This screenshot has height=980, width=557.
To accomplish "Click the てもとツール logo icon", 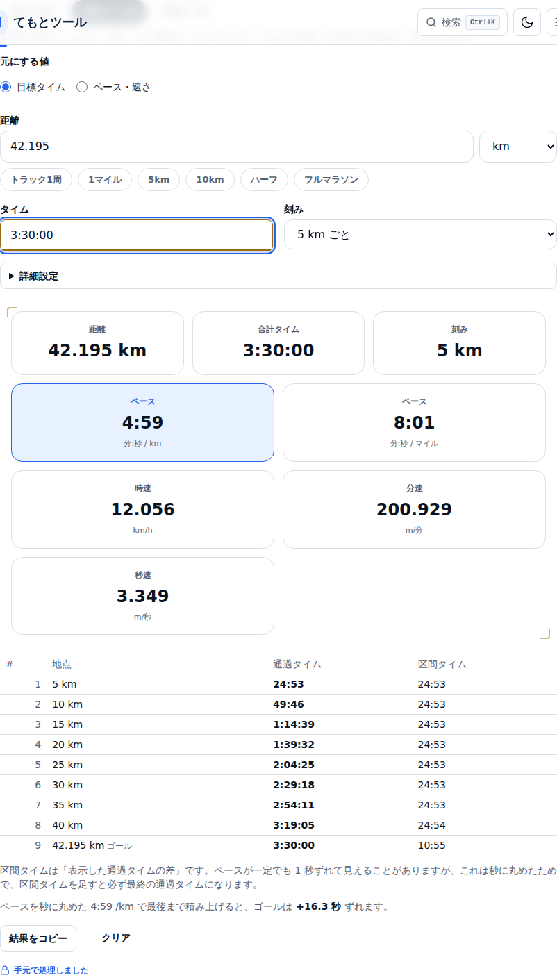I will pos(2,22).
